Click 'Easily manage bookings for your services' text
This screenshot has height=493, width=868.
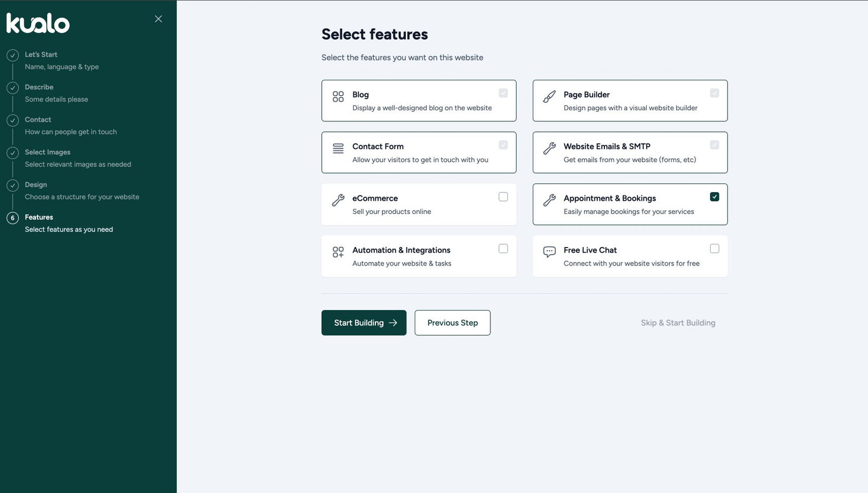(x=629, y=212)
